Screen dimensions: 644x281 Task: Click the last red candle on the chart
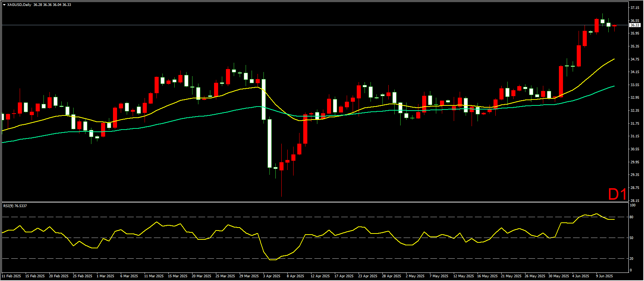pyautogui.click(x=614, y=26)
